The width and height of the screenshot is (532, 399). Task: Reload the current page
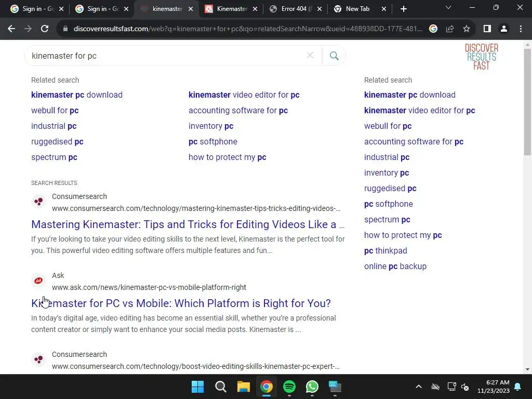click(x=45, y=29)
